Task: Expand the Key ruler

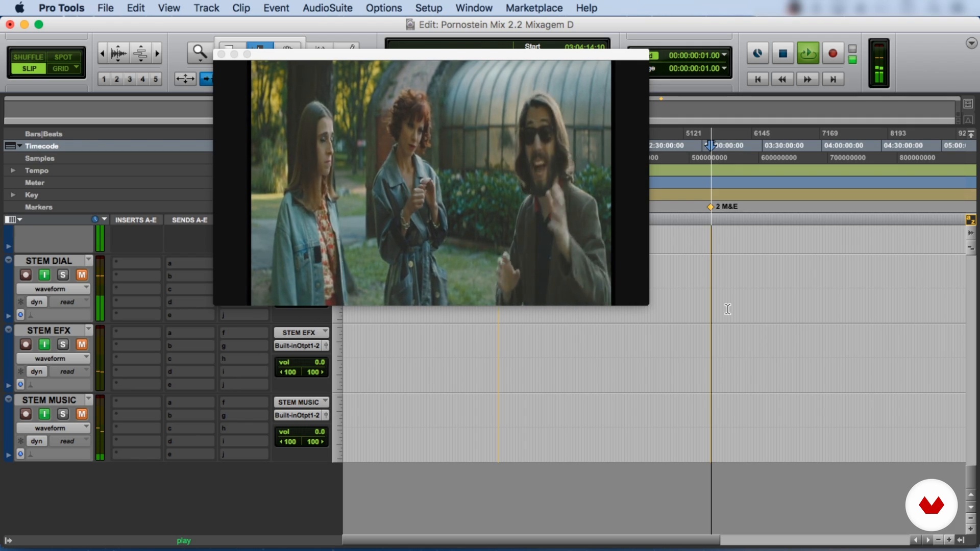Action: [13, 195]
